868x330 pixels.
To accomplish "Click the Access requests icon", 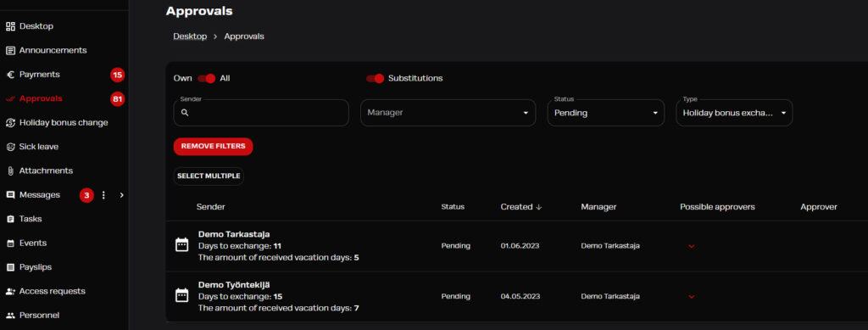I will [x=10, y=291].
